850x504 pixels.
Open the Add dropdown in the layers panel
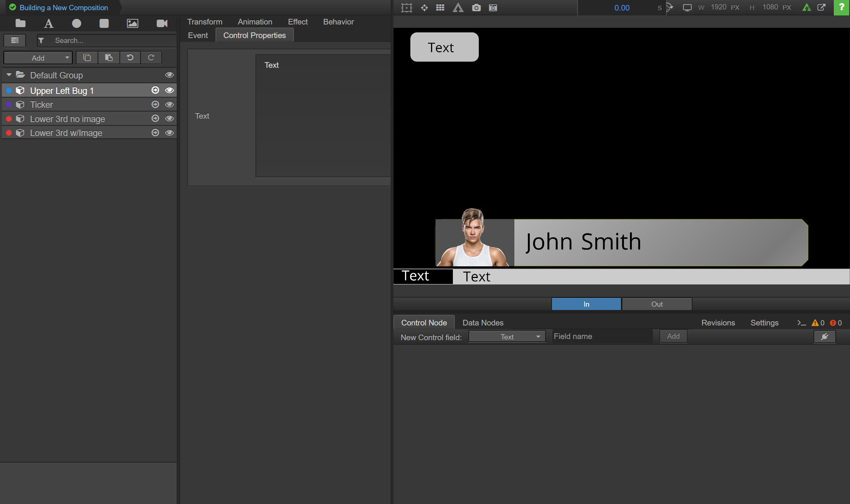tap(38, 58)
